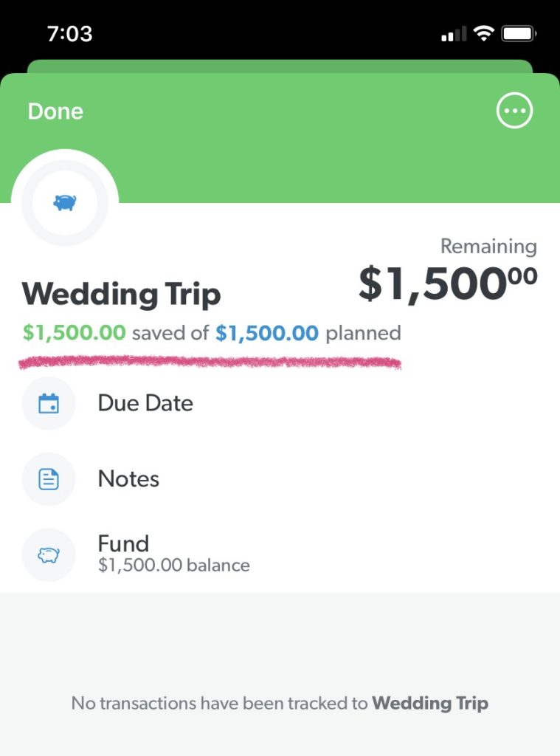
Task: Tap the blue piggy bank header icon
Action: coord(65,202)
